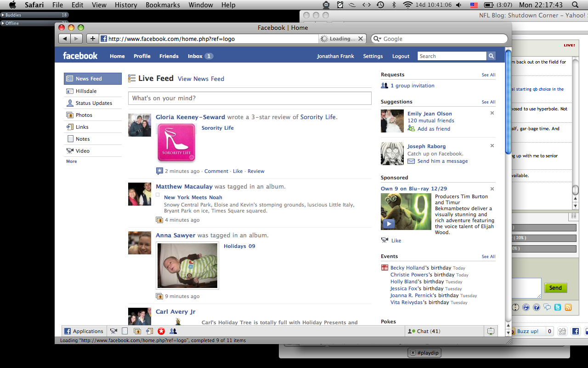588x368 pixels.
Task: Open the Links bookmark icon in the Applications bar
Action: tap(149, 331)
